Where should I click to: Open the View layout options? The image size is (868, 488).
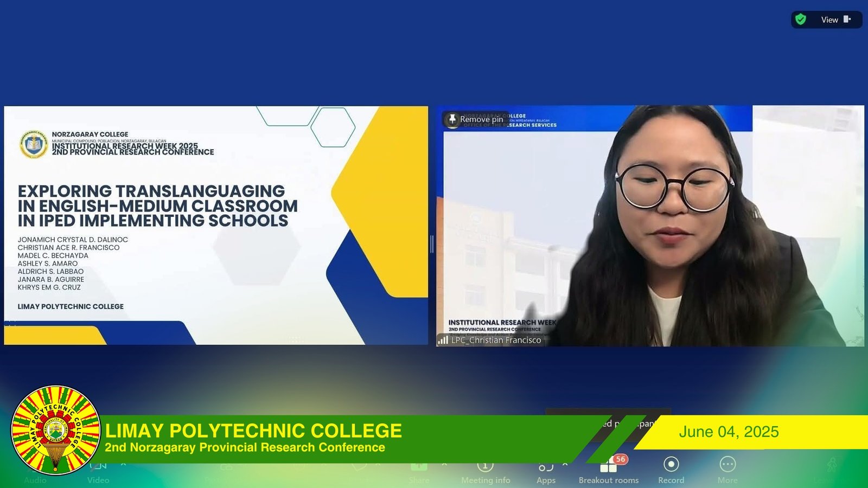[x=836, y=20]
